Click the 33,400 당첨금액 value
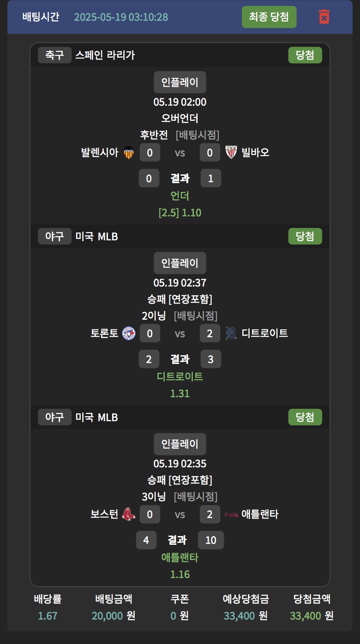360x644 pixels. tap(306, 616)
